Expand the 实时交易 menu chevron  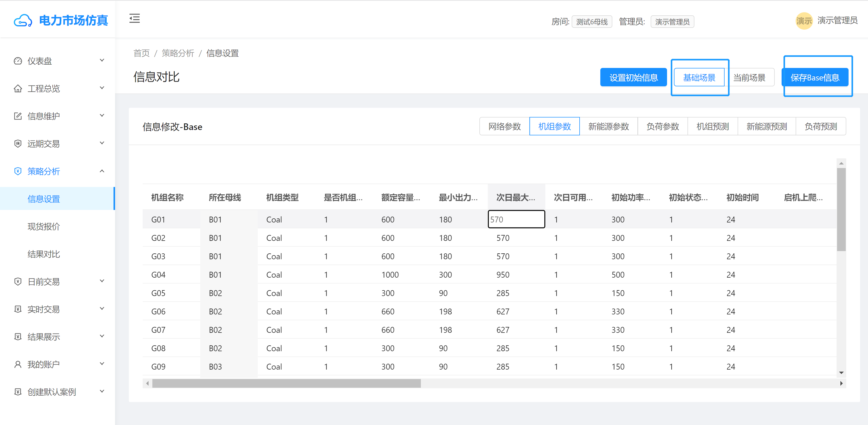coord(102,309)
